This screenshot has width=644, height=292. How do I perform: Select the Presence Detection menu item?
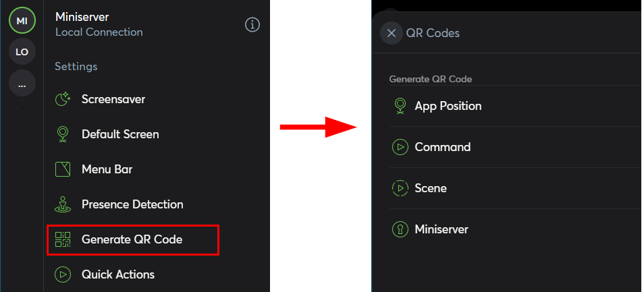(132, 204)
